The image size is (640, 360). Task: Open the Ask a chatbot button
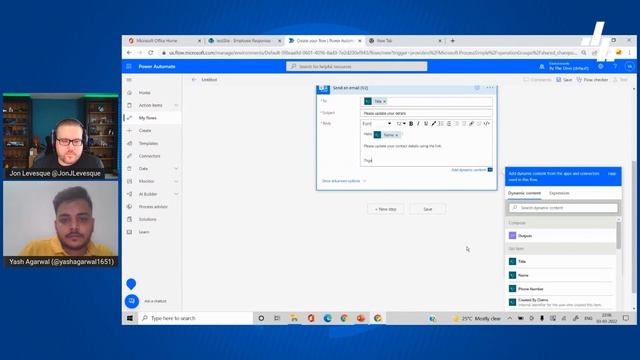coord(131,301)
